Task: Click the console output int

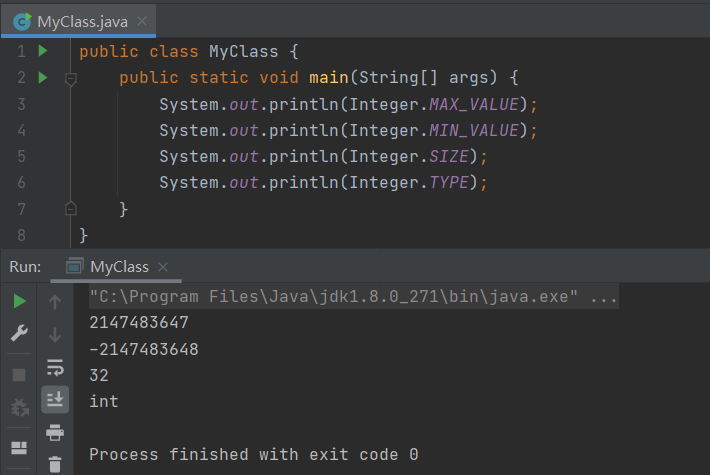Action: click(104, 401)
